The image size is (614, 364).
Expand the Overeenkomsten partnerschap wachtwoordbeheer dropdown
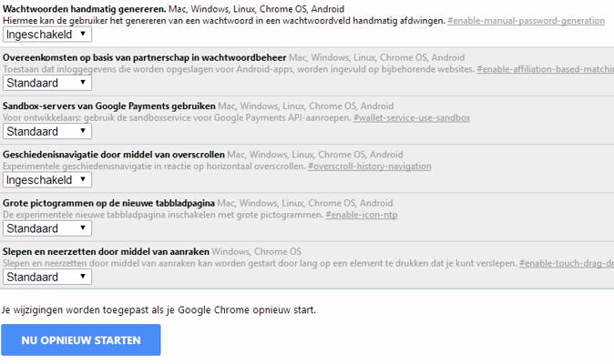47,83
